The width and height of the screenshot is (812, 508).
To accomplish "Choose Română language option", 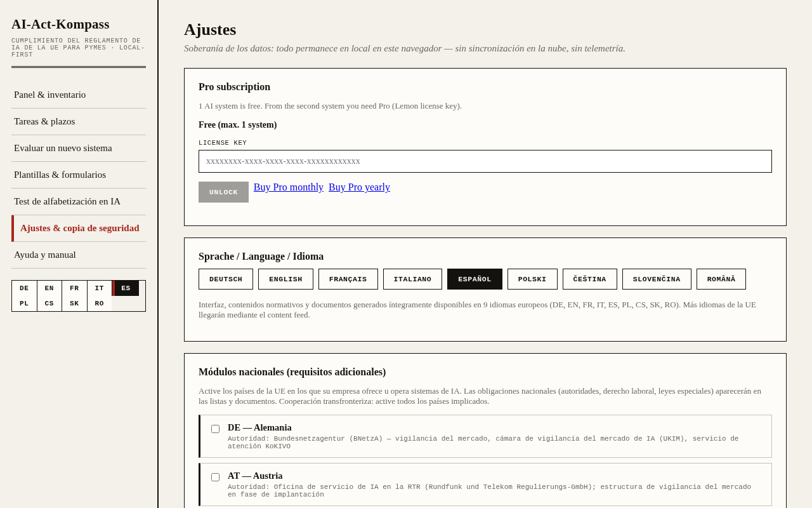I will [x=721, y=279].
